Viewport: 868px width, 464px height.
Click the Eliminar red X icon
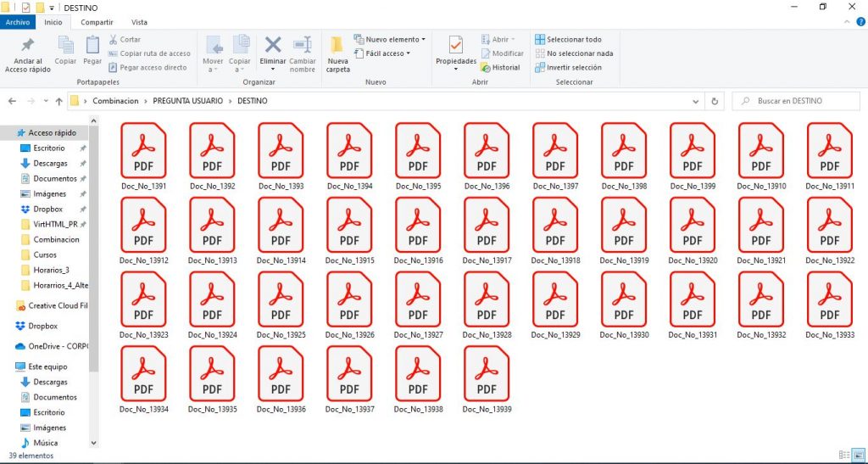tap(273, 45)
